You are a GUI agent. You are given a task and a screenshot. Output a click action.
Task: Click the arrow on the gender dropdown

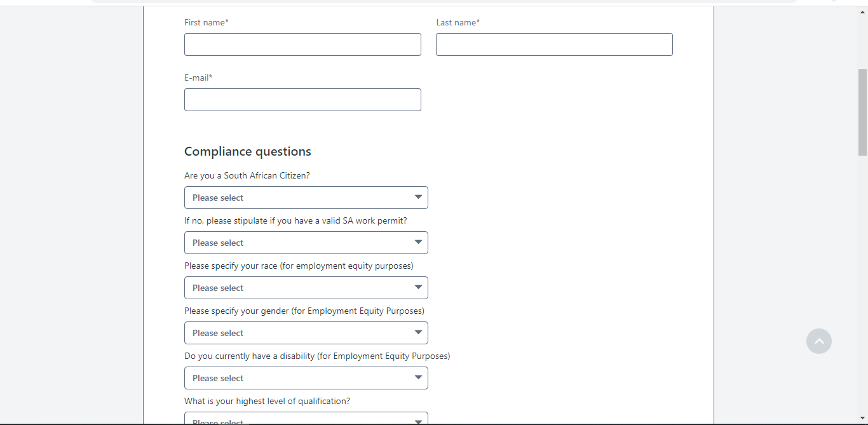pos(418,333)
